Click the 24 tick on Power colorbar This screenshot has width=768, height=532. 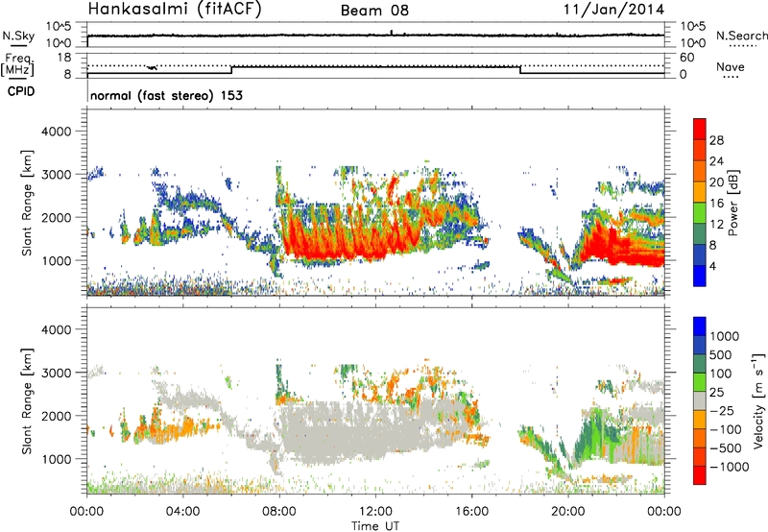pyautogui.click(x=716, y=161)
